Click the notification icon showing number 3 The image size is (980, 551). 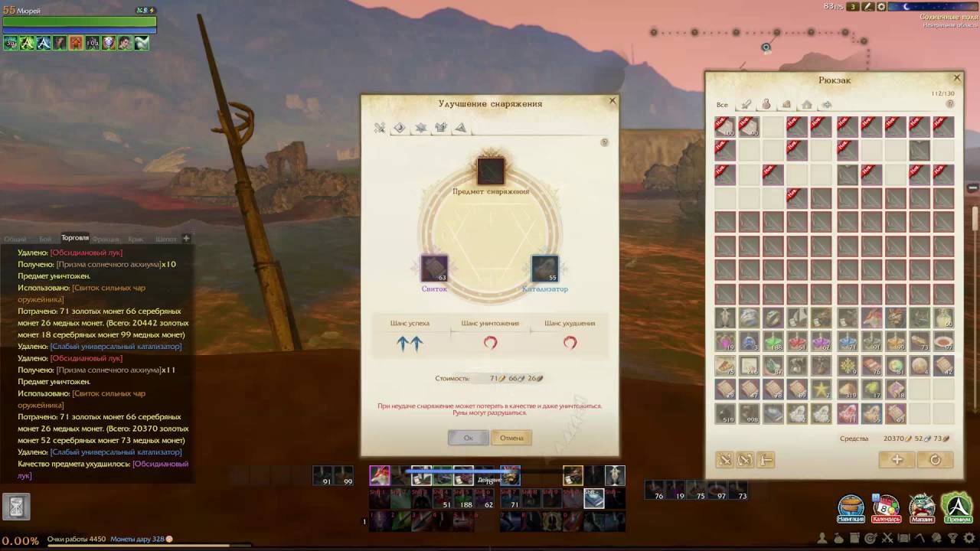click(x=853, y=6)
